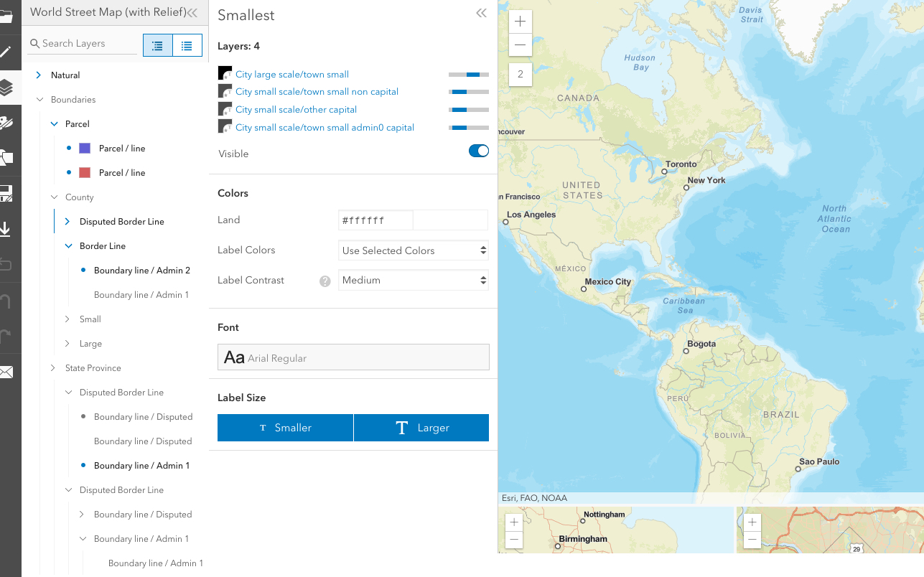Click the Esri, FAO, NOAA attribution
Screen dimensions: 924x577
click(534, 498)
